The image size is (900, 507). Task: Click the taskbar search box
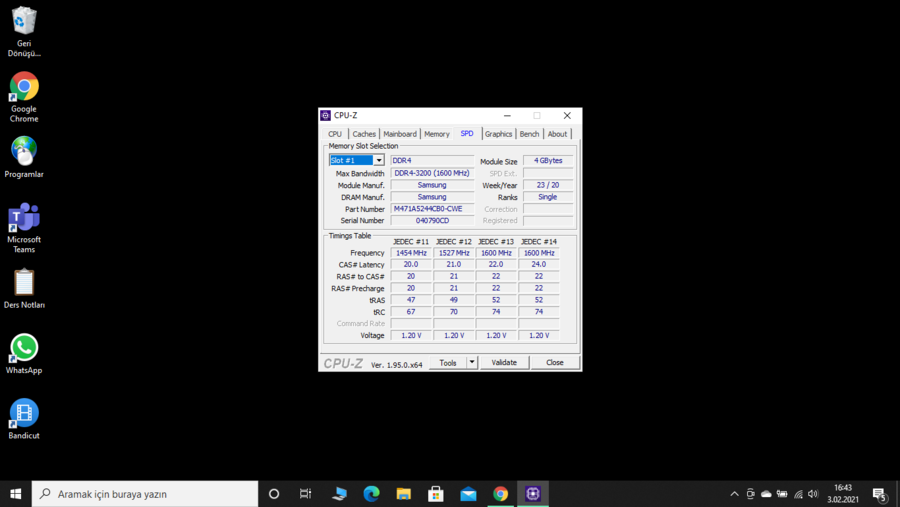coord(145,494)
